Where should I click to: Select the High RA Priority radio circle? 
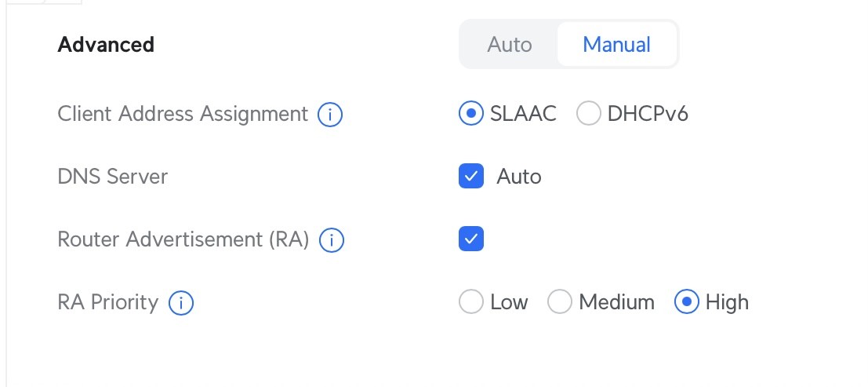point(686,302)
